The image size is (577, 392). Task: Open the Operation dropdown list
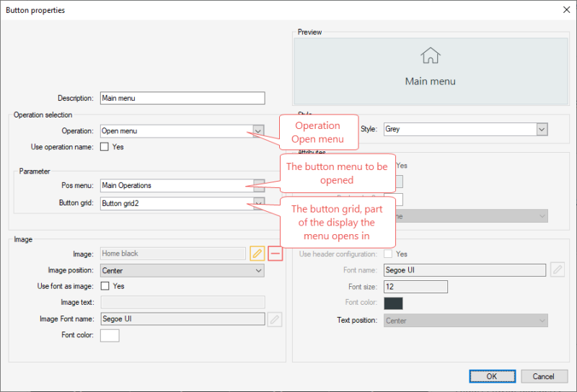[259, 131]
